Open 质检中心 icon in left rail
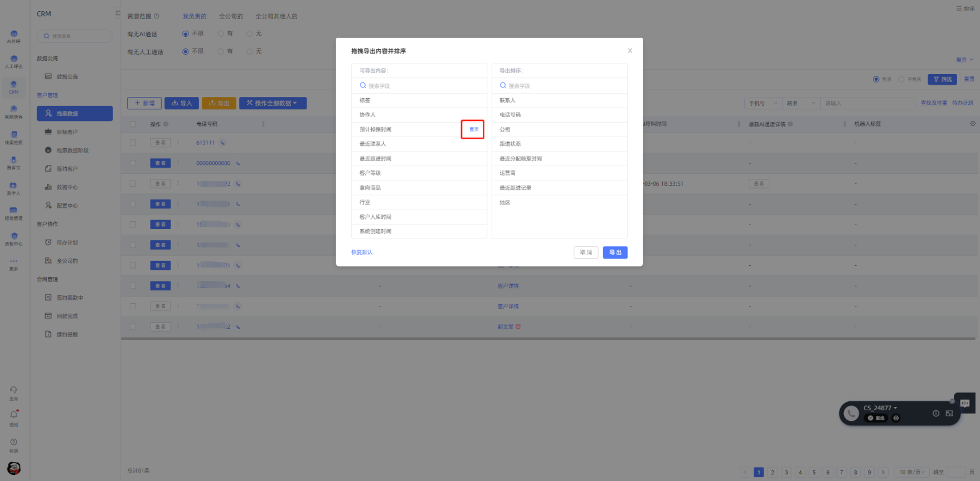Screen dimensions: 980x481 click(14, 239)
